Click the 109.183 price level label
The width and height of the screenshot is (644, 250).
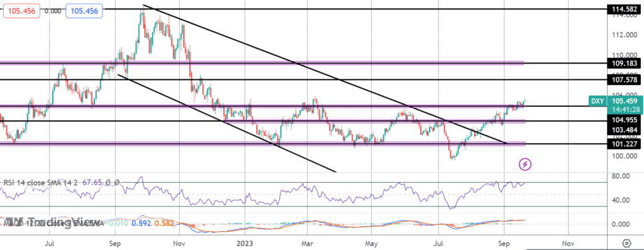(624, 64)
